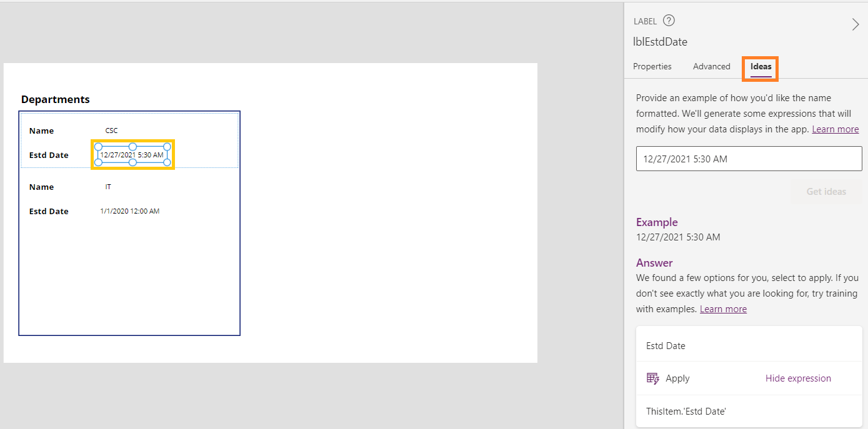Click the example input field with 12/27/2021 5:30 AM
The image size is (868, 429).
[749, 159]
